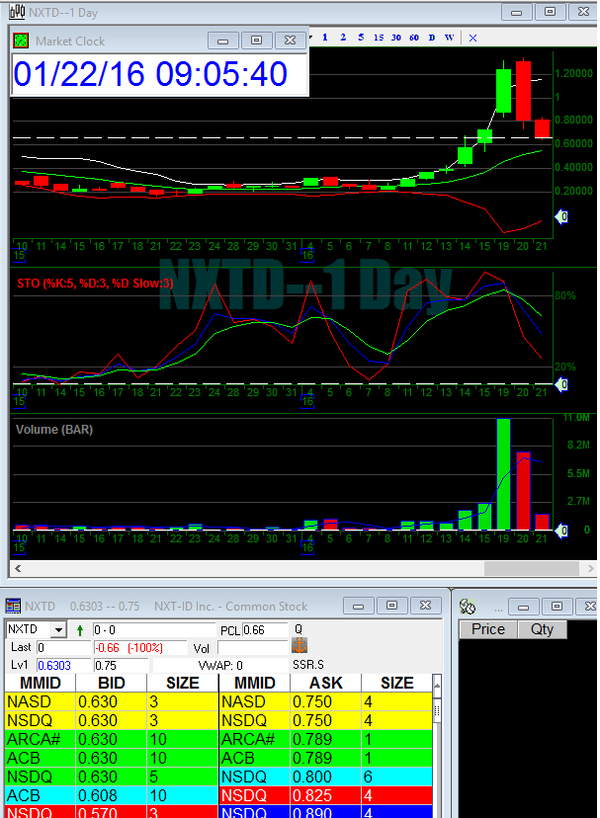Click the Qty column header

pyautogui.click(x=542, y=629)
